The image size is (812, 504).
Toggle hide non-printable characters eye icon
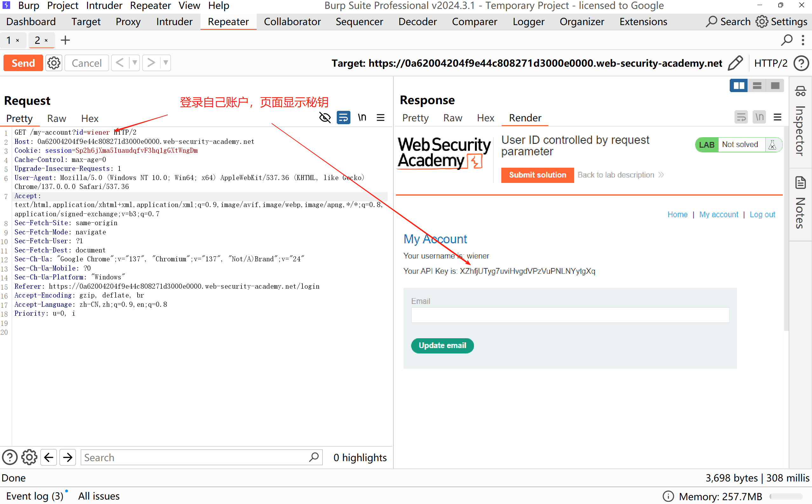point(325,117)
